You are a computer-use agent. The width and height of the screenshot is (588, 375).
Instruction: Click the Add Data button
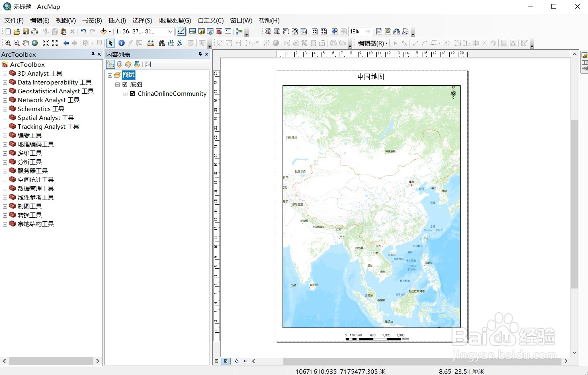click(104, 31)
